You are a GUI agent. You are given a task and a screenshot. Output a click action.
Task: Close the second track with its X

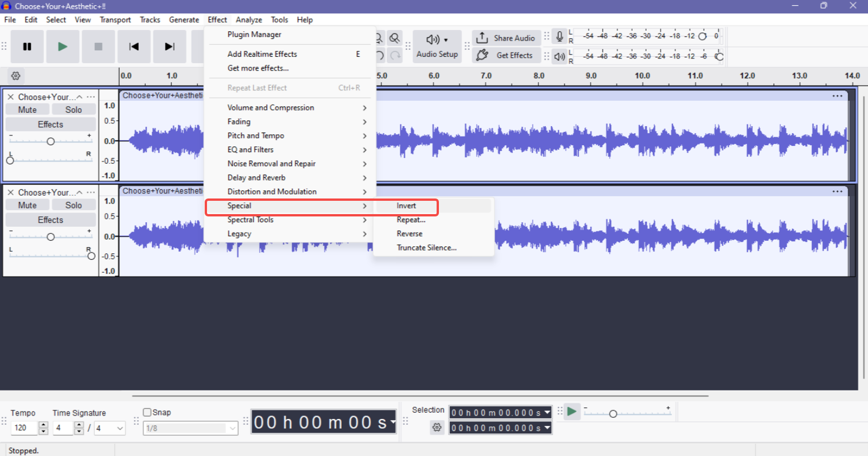(10, 193)
